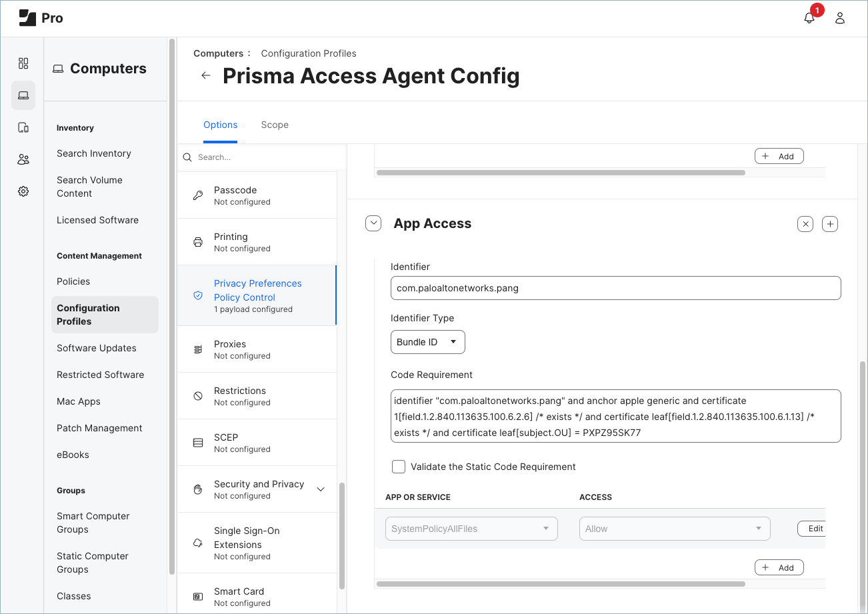Switch to the Scope tab

click(275, 125)
